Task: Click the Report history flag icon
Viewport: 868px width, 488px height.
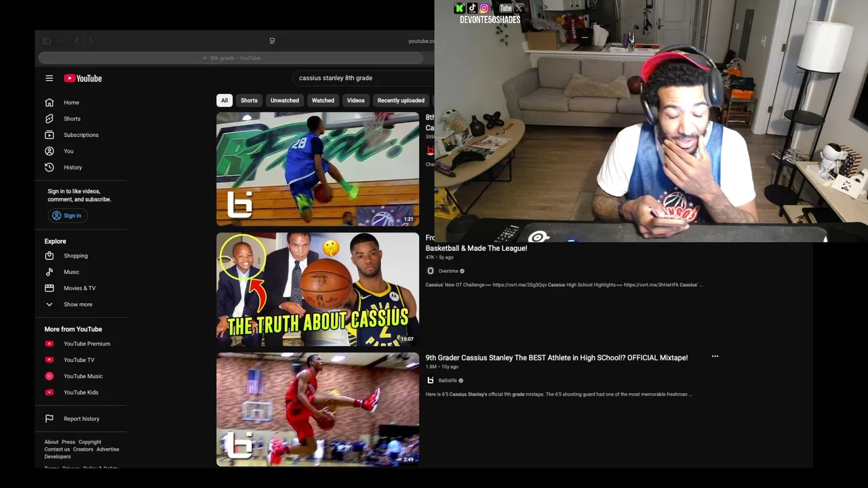Action: (x=49, y=419)
